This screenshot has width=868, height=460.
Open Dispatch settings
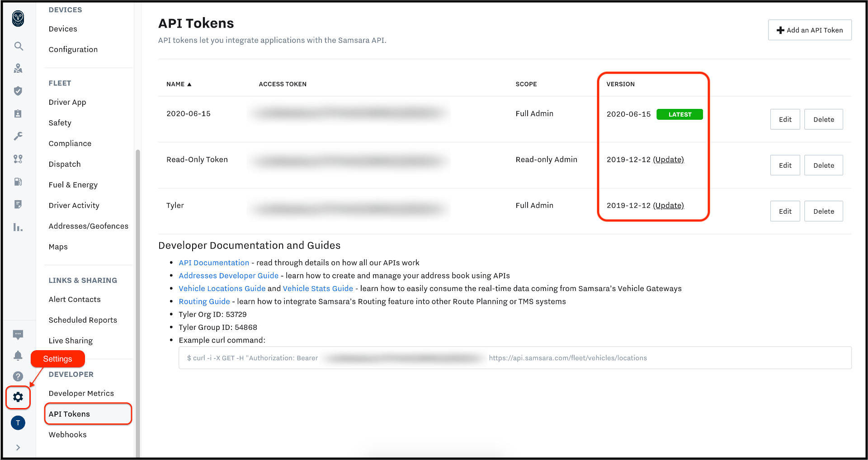[x=65, y=164]
